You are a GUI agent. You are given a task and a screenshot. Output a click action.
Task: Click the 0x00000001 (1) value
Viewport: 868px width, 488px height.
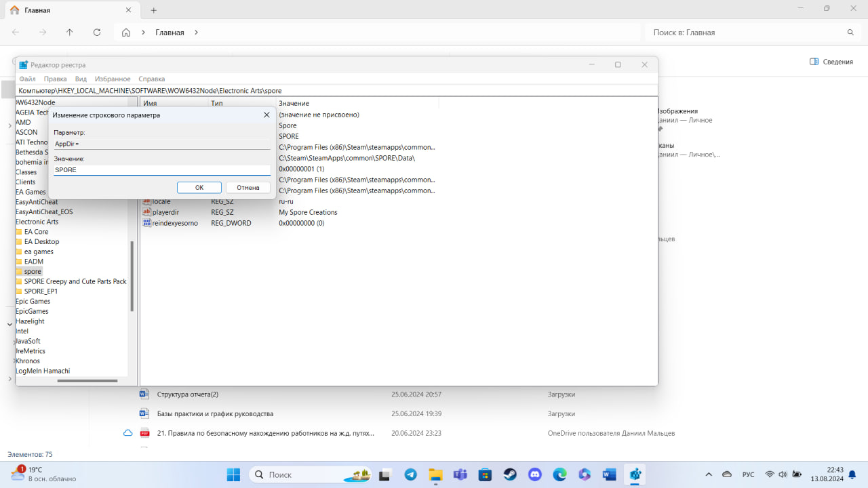coord(302,169)
